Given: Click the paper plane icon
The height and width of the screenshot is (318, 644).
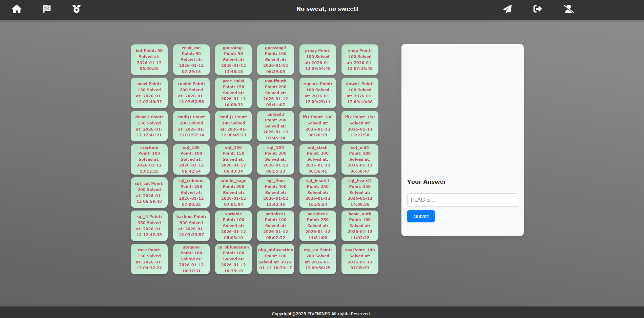Looking at the screenshot, I should click(507, 9).
